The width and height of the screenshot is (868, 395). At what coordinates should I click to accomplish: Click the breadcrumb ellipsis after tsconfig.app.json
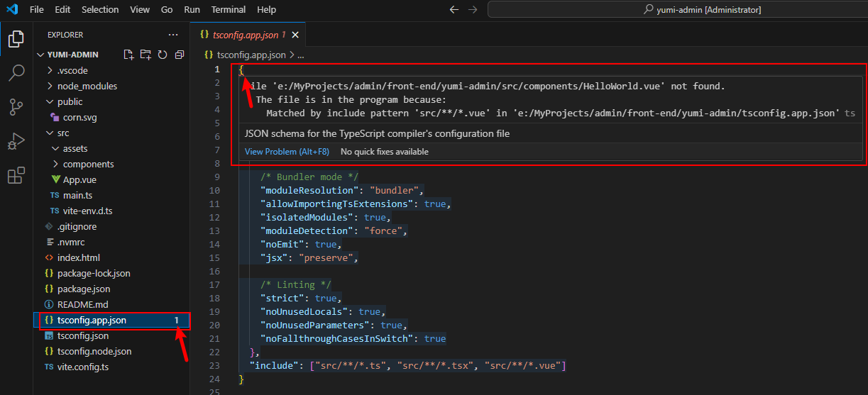[300, 54]
